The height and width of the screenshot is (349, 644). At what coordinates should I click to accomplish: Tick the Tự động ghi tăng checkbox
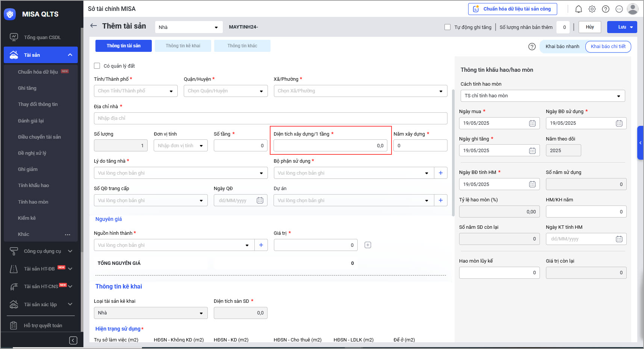click(x=447, y=27)
